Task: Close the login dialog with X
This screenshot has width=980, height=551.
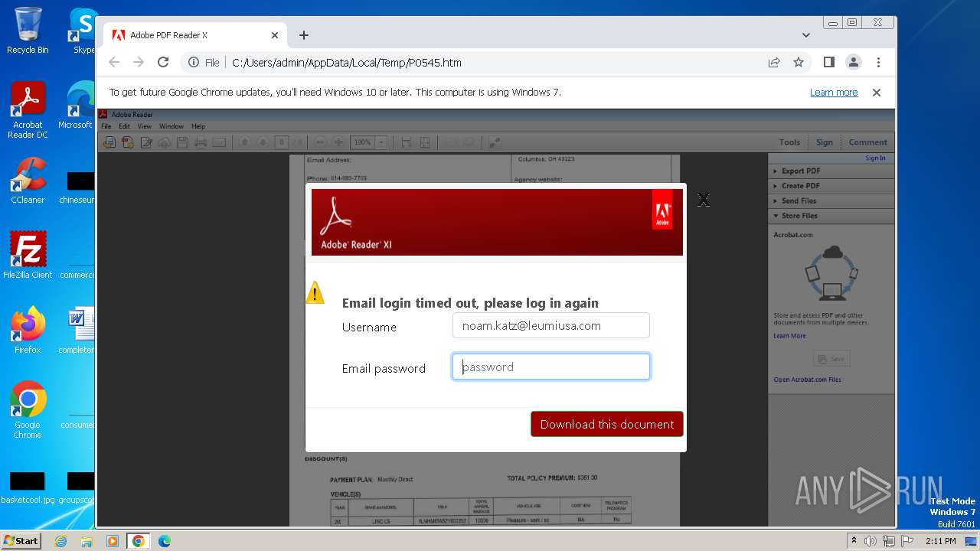Action: (704, 200)
